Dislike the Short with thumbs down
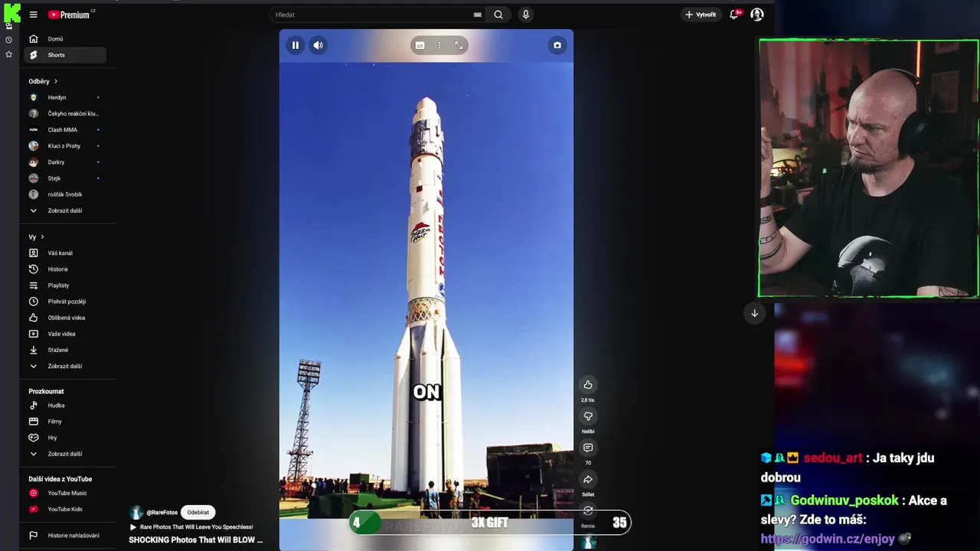The image size is (980, 551). coord(588,416)
